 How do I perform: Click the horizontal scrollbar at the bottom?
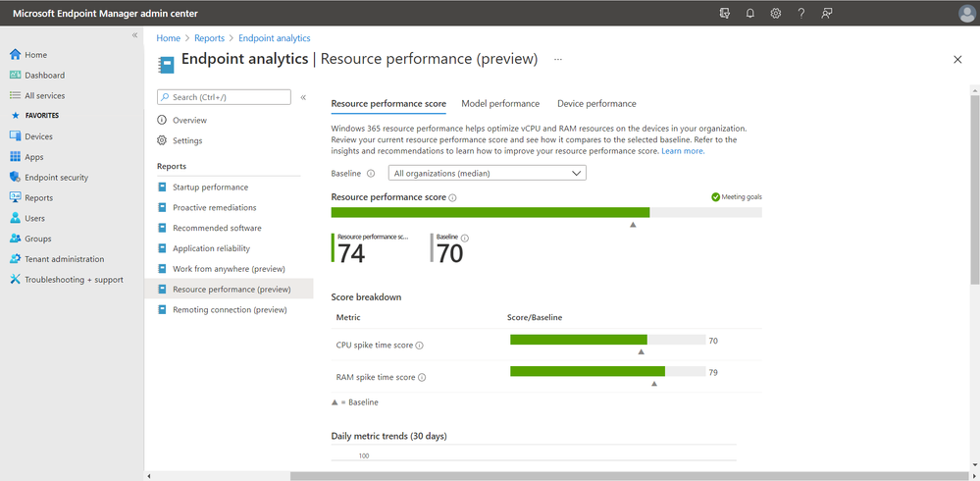click(x=628, y=476)
